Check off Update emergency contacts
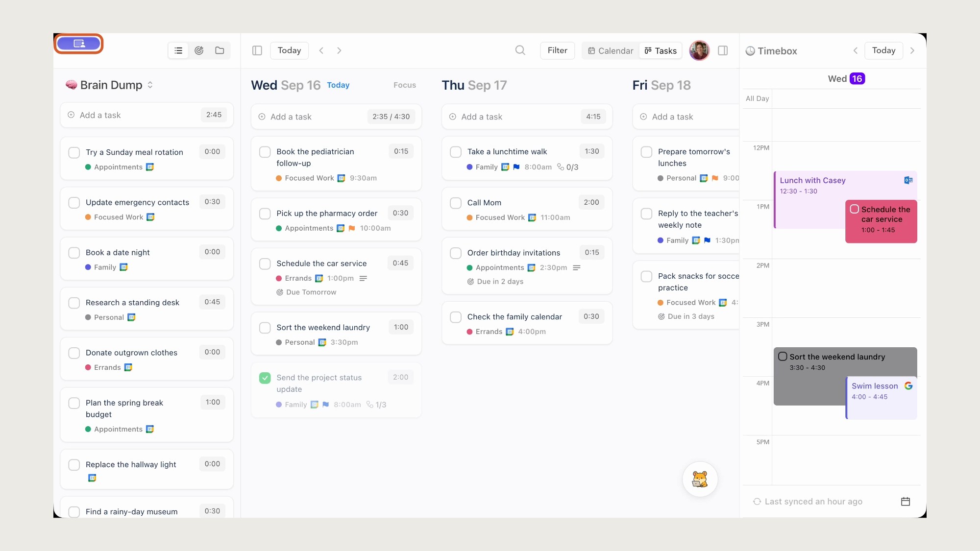This screenshot has height=551, width=980. (x=74, y=202)
